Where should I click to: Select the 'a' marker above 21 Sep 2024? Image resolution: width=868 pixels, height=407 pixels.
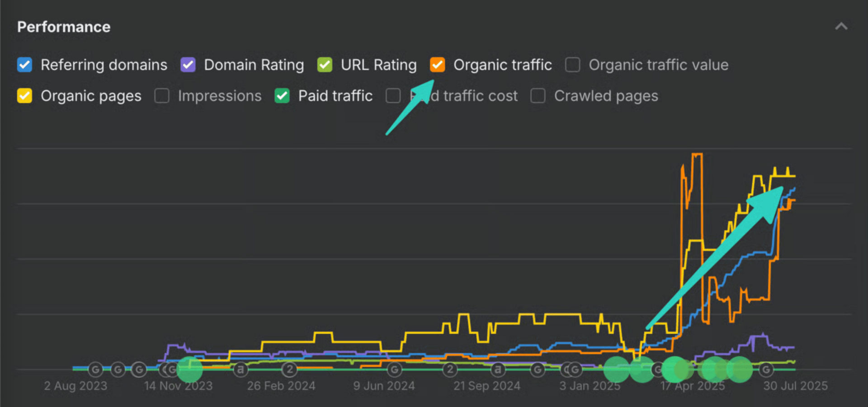coord(498,370)
